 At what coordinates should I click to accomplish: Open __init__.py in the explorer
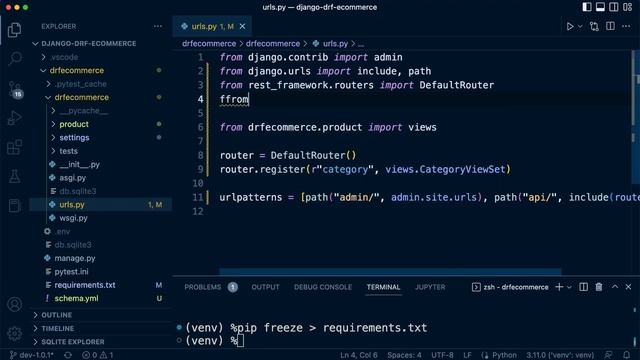[x=79, y=164]
